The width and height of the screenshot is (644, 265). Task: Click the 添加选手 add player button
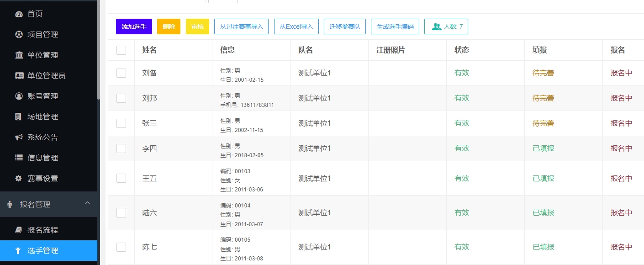tap(133, 26)
